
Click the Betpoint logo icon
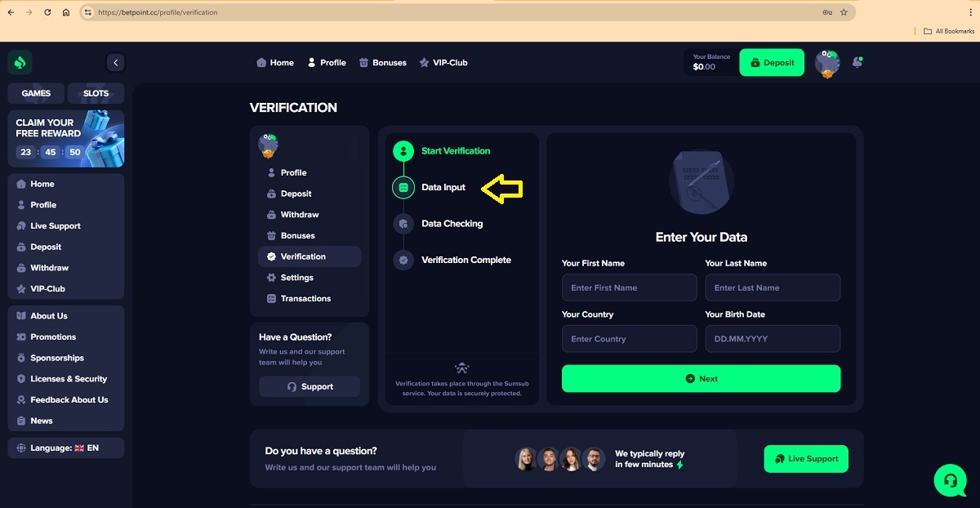click(x=20, y=62)
